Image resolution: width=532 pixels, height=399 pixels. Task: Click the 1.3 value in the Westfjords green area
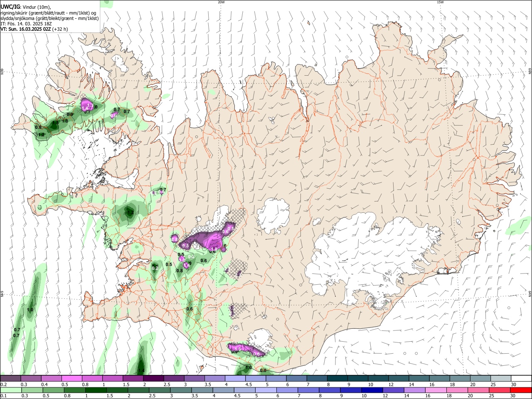(55, 123)
